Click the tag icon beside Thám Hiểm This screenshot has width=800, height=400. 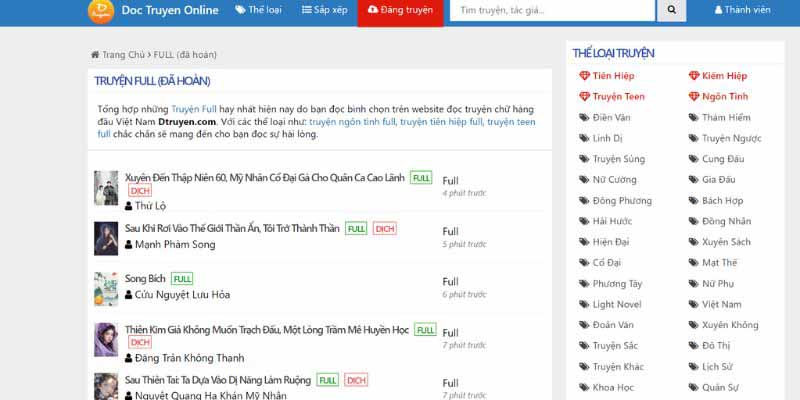[693, 117]
